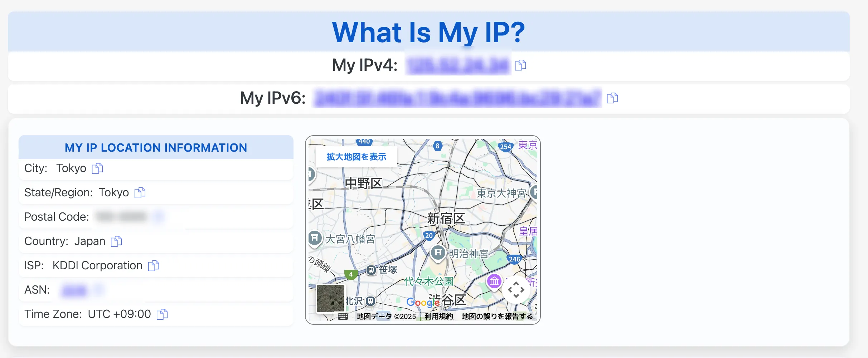The image size is (868, 358).
Task: Copy the City value Tokyo
Action: (97, 168)
